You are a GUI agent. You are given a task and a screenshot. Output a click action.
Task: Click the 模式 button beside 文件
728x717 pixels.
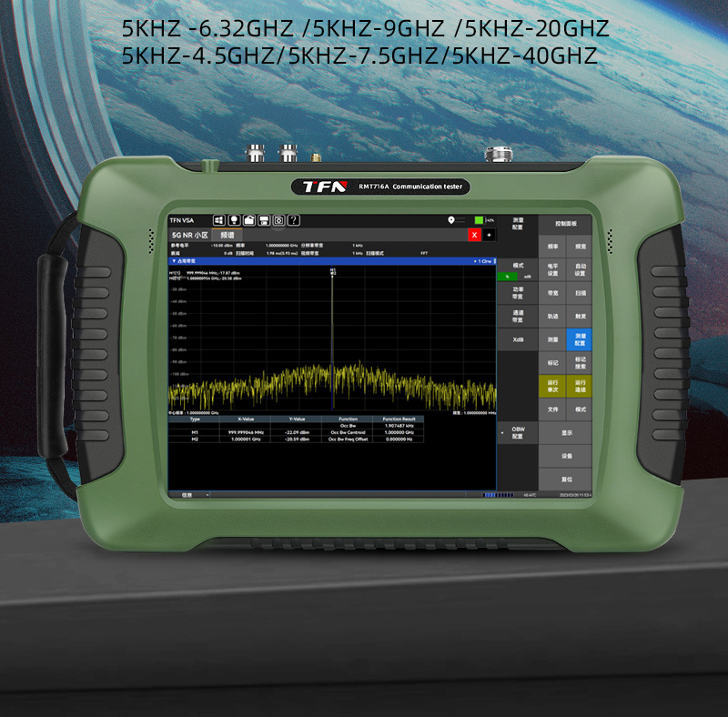[580, 409]
